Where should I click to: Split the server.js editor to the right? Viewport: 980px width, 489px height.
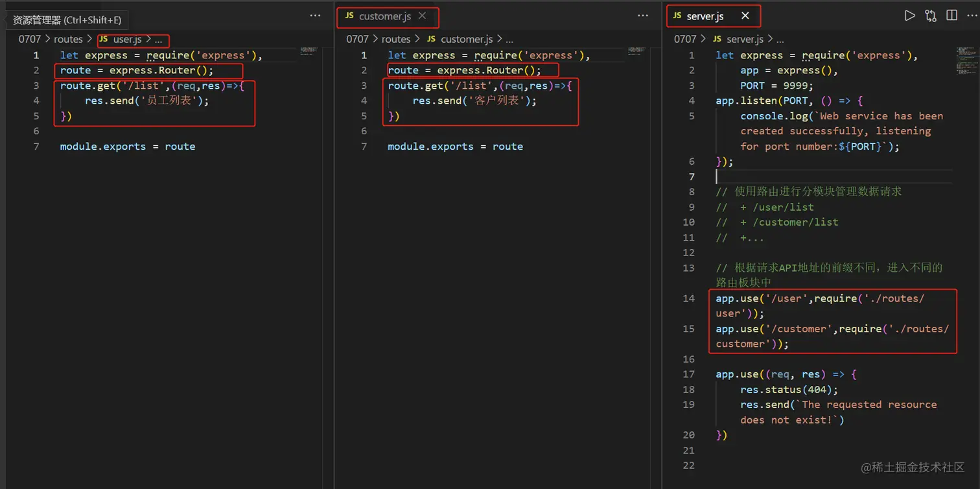(951, 16)
